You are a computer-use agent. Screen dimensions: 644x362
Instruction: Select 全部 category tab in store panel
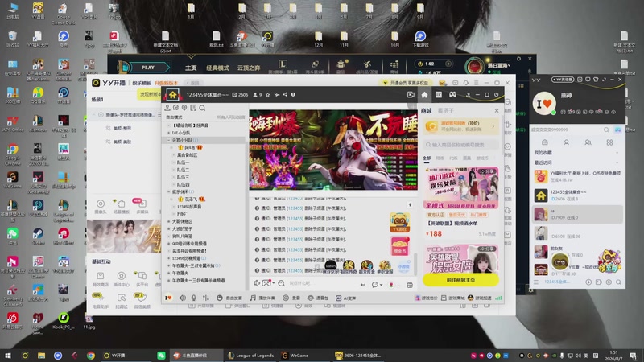pyautogui.click(x=427, y=158)
